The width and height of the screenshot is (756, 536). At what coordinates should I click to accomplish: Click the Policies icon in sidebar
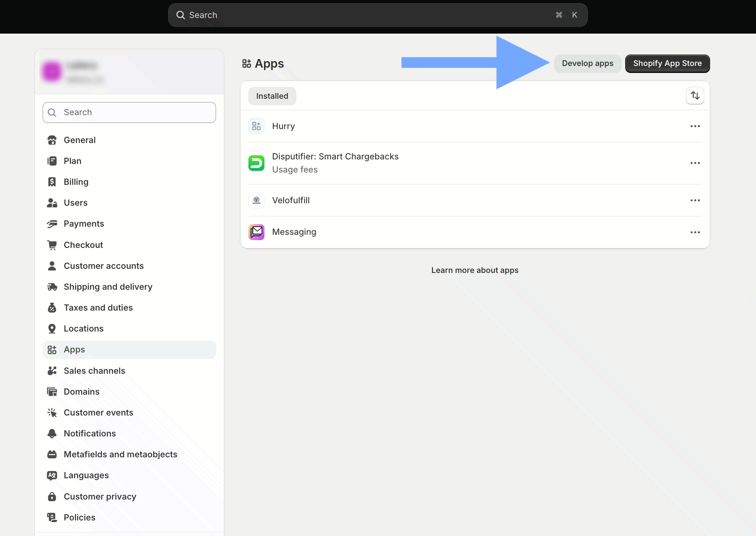52,518
